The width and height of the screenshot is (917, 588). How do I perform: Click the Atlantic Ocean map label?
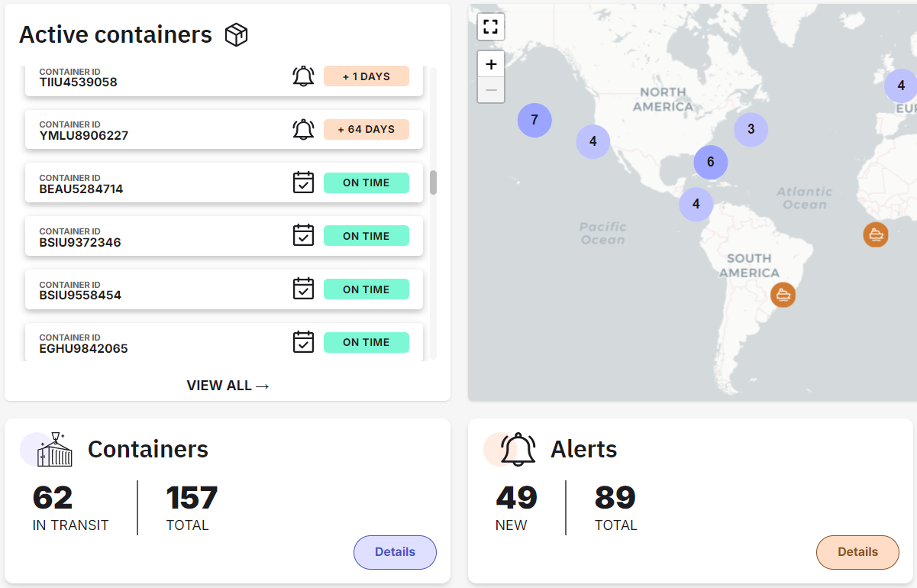pos(804,198)
